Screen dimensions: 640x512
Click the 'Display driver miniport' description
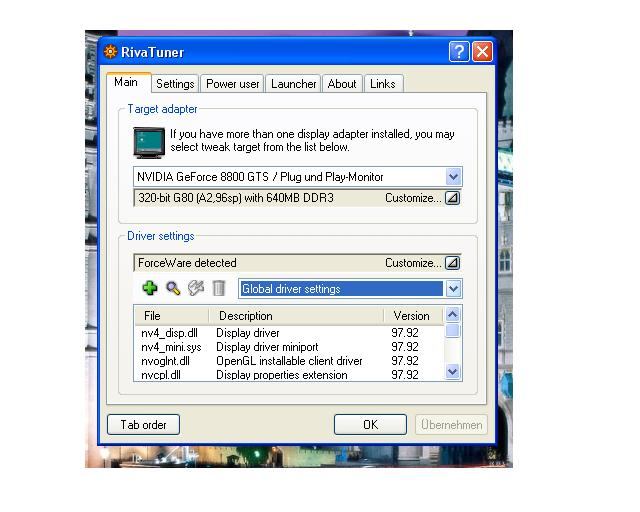267,347
